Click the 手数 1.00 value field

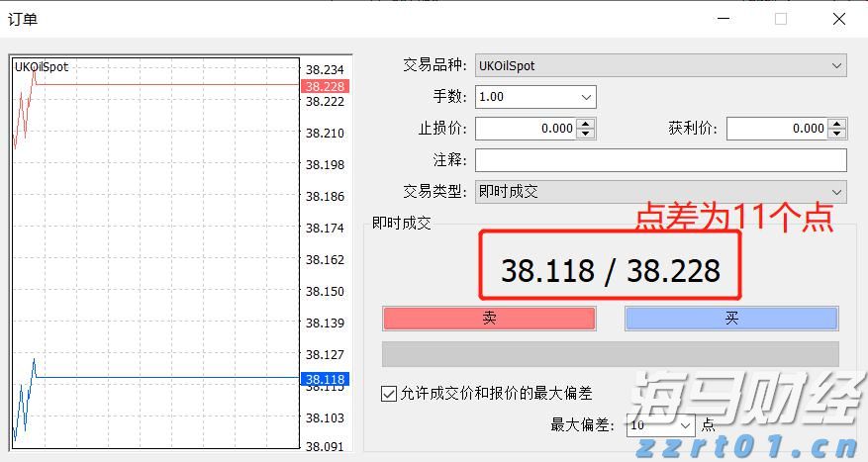coord(525,97)
